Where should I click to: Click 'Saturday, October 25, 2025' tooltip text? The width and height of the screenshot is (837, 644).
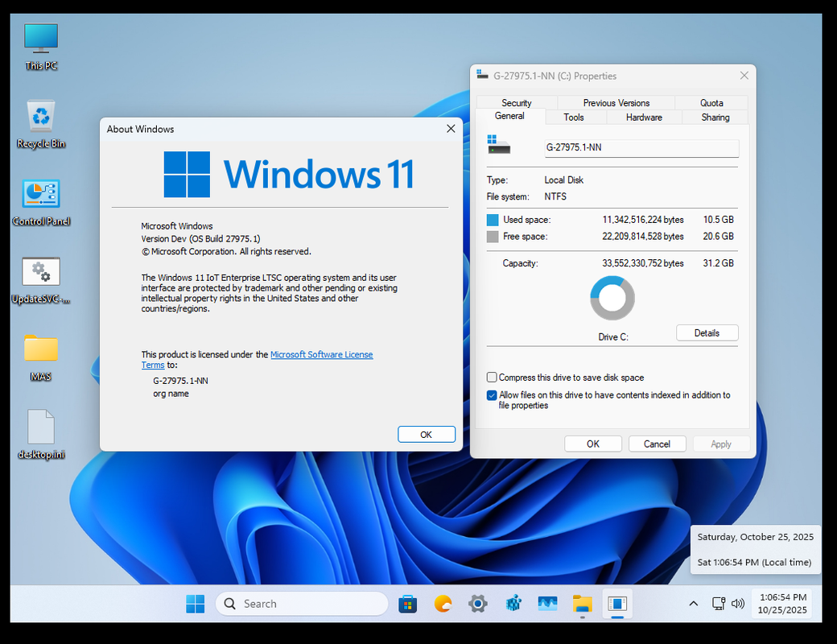click(x=756, y=537)
